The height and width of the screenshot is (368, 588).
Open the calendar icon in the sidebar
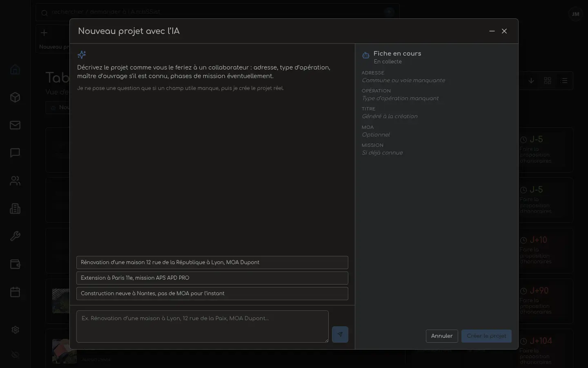(x=15, y=292)
